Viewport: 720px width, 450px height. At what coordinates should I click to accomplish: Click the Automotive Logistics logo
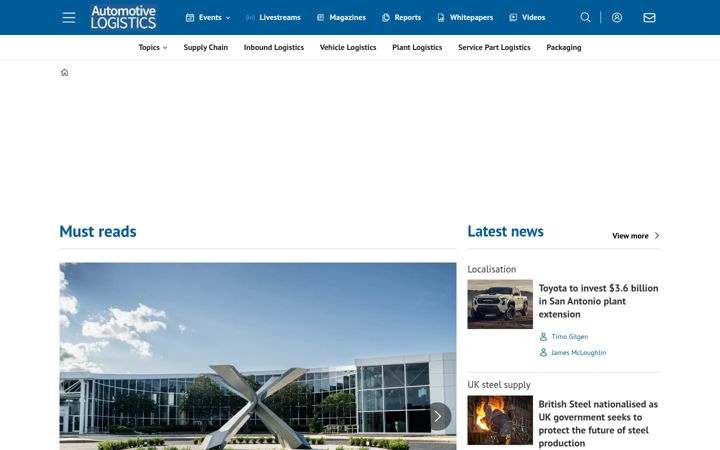[124, 17]
